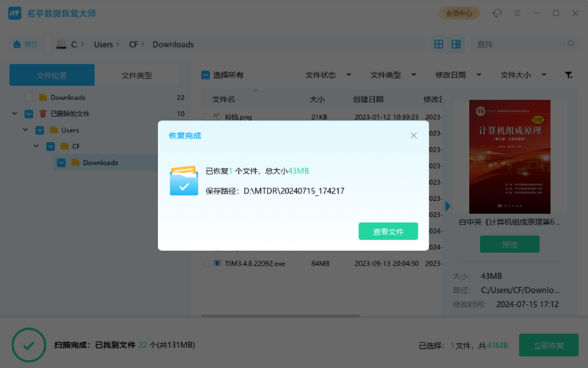The height and width of the screenshot is (368, 588).
Task: Click the search magnifier icon
Action: pos(571,44)
